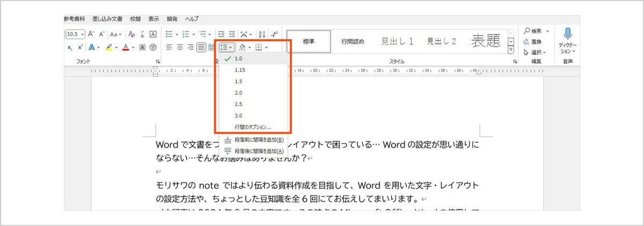
Task: Select line spacing 3.0
Action: coord(253,115)
